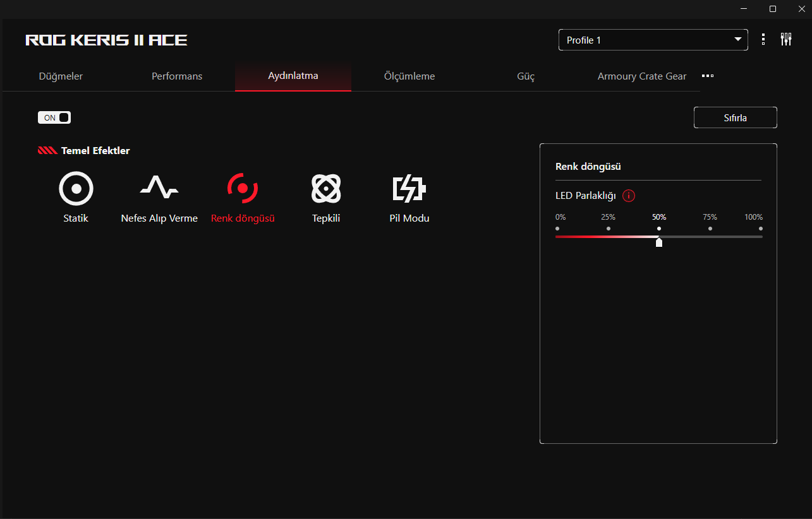Set LED brightness to 75% mark
The height and width of the screenshot is (519, 812).
pyautogui.click(x=710, y=229)
